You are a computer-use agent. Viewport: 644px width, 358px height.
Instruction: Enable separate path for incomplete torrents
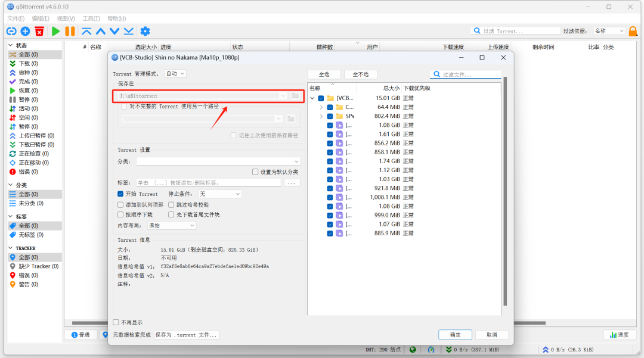124,107
